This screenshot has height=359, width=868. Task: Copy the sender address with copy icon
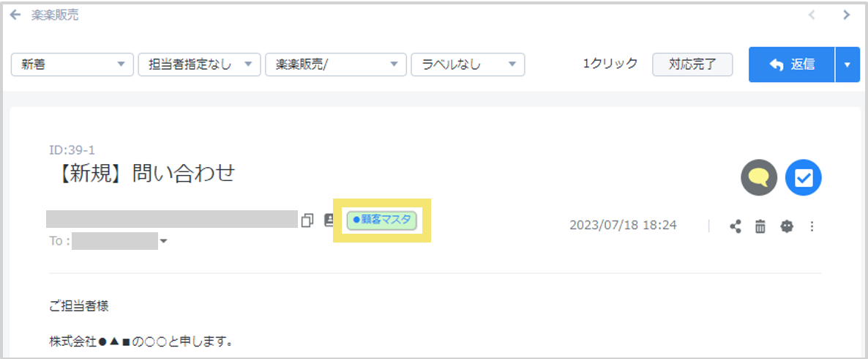[307, 220]
